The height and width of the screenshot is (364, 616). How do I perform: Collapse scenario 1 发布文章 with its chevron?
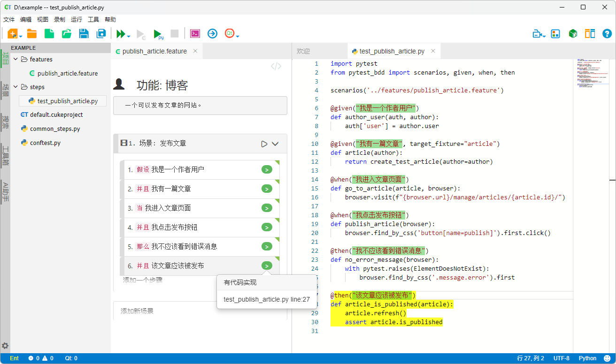[275, 144]
